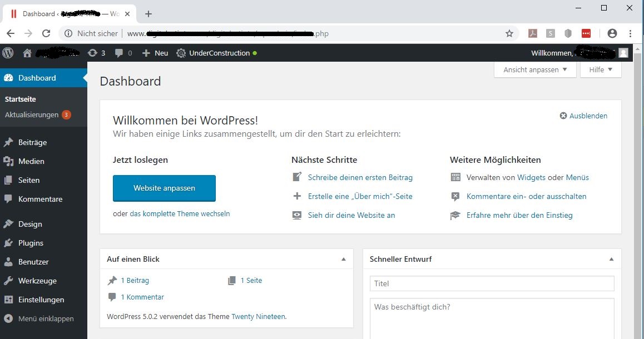Open Plugins in the sidebar menu
The image size is (644, 339).
pyautogui.click(x=31, y=243)
